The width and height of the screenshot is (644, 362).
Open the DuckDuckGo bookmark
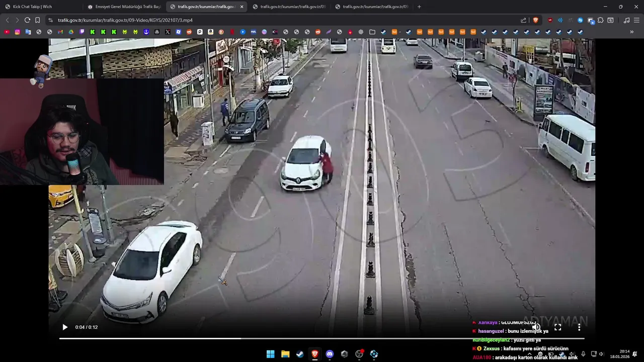pos(221,32)
